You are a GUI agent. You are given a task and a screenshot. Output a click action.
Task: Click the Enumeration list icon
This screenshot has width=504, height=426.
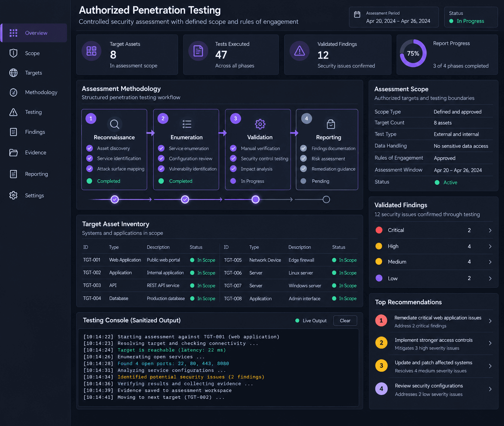tap(187, 124)
